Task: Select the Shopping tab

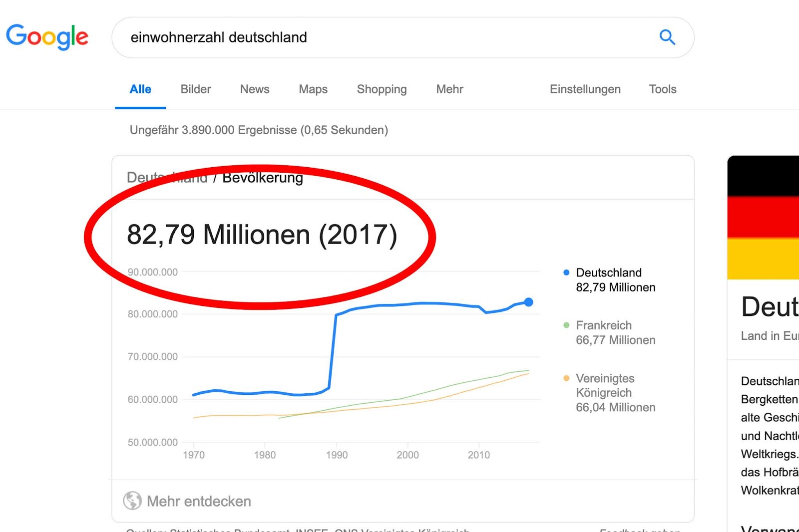Action: tap(382, 89)
